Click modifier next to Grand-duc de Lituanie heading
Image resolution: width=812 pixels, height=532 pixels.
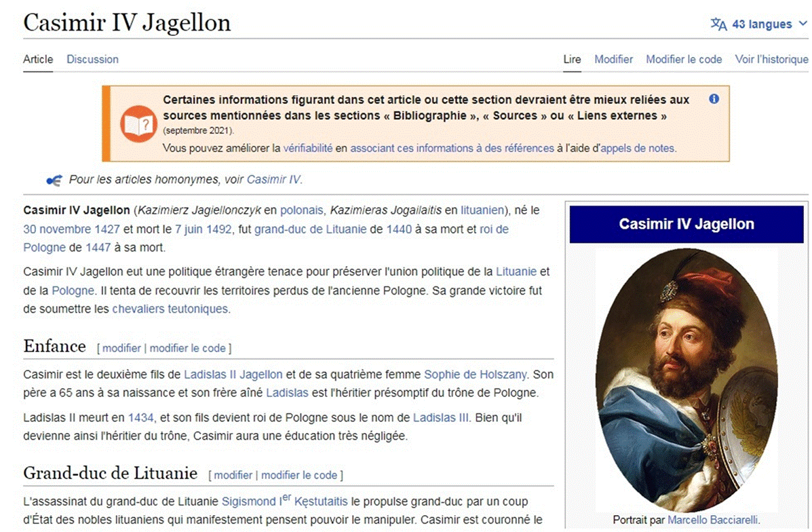click(x=233, y=475)
